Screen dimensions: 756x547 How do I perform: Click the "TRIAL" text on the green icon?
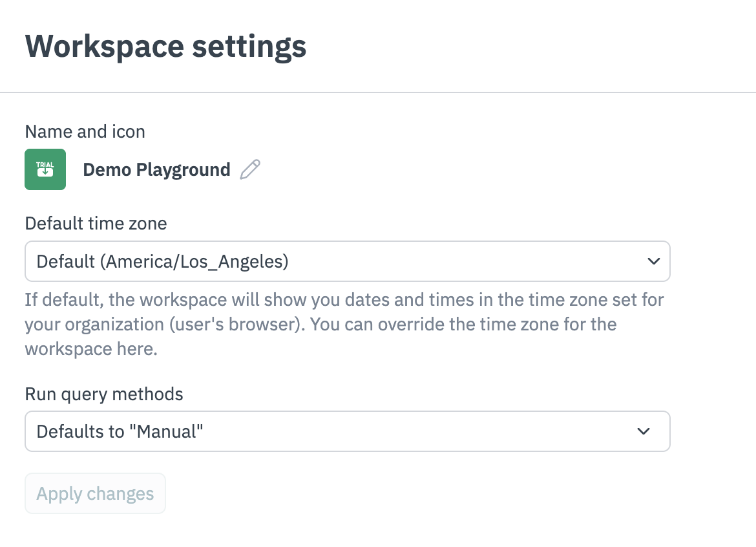point(45,165)
